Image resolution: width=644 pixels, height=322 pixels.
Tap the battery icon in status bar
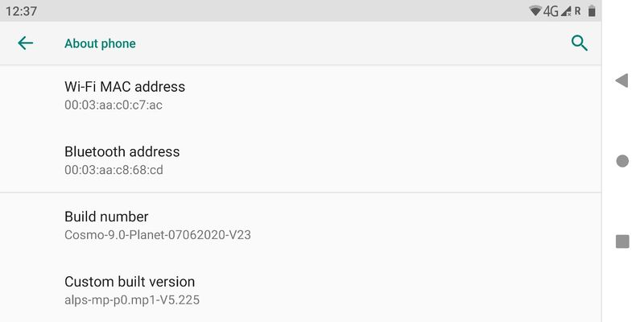click(x=592, y=11)
